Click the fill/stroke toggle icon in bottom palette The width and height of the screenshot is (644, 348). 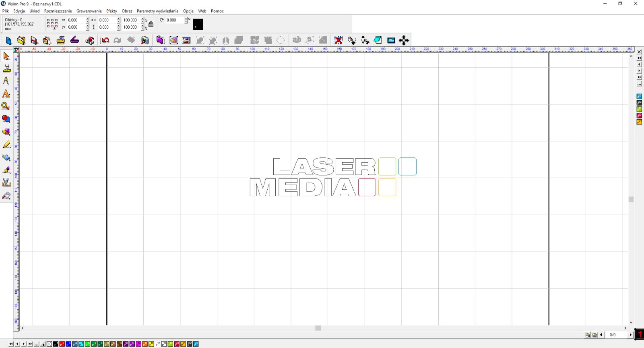[x=43, y=344]
